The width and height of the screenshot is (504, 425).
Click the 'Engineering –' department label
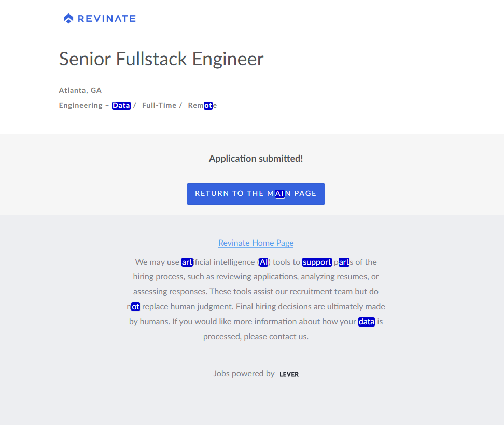(x=84, y=105)
